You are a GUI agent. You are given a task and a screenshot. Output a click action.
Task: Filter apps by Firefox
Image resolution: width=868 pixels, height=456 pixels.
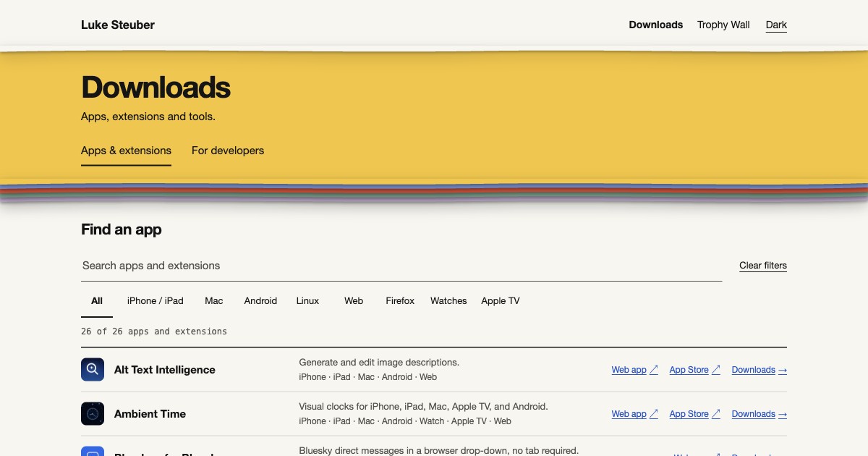click(x=400, y=300)
